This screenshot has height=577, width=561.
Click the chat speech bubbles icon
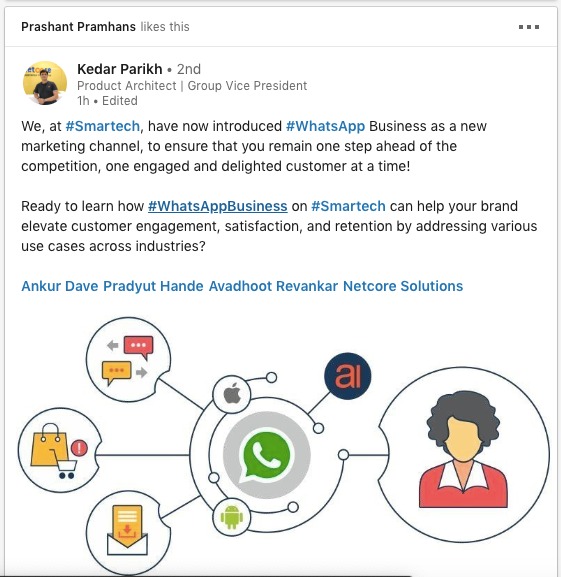pos(128,360)
